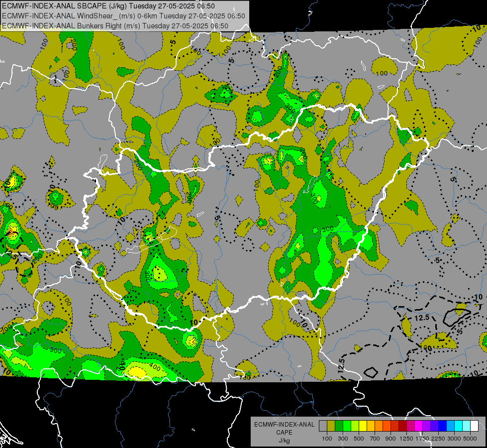Select the bright magenta legend swatch

click(418, 426)
